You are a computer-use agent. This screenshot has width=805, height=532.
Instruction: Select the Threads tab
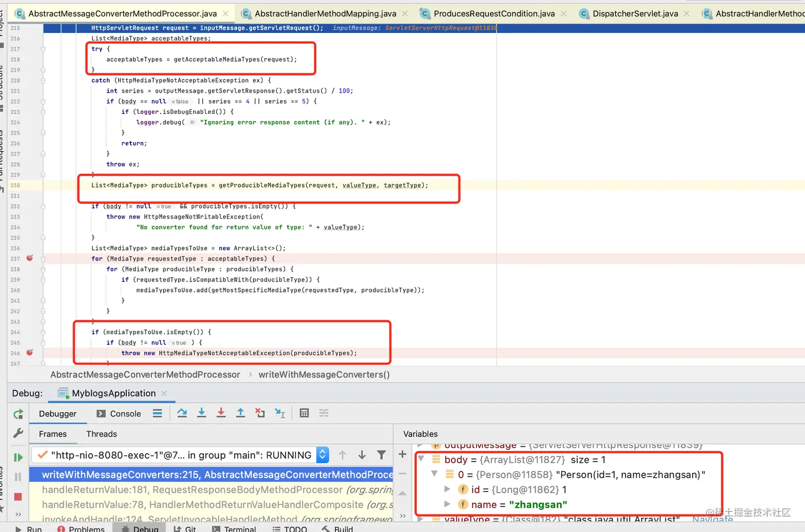click(x=101, y=434)
